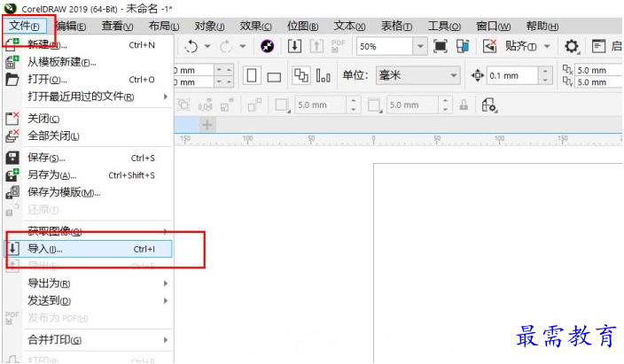
Task: Click the CorelDRAW application logo icon
Action: 10,8
